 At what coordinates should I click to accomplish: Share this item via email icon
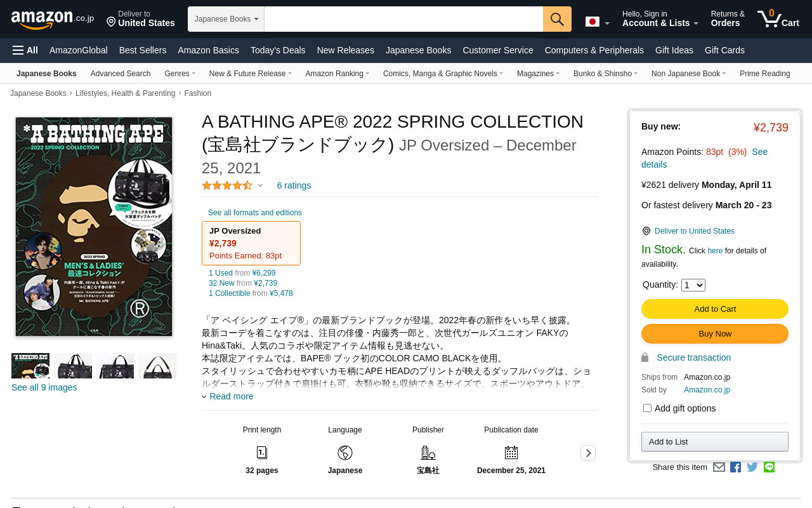point(719,467)
